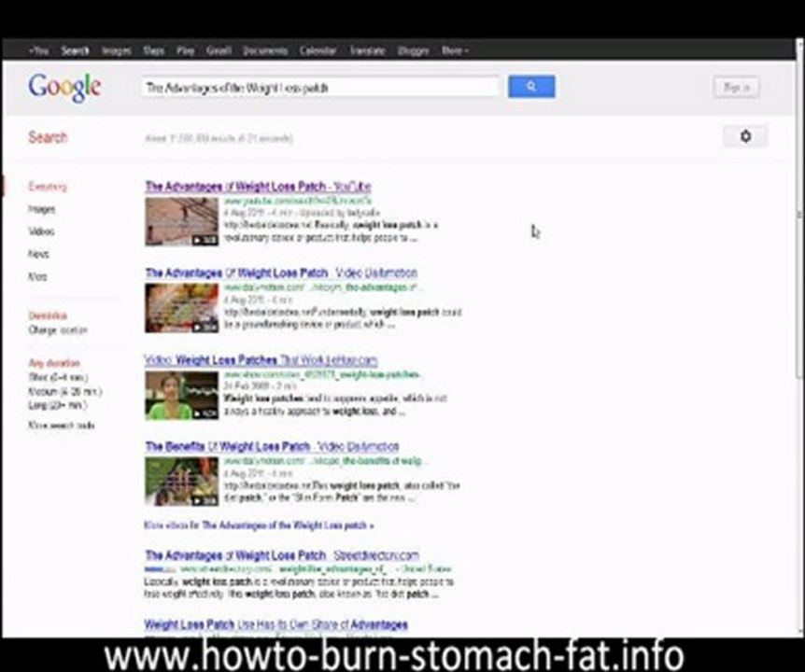Open Maps in top bar

click(153, 50)
